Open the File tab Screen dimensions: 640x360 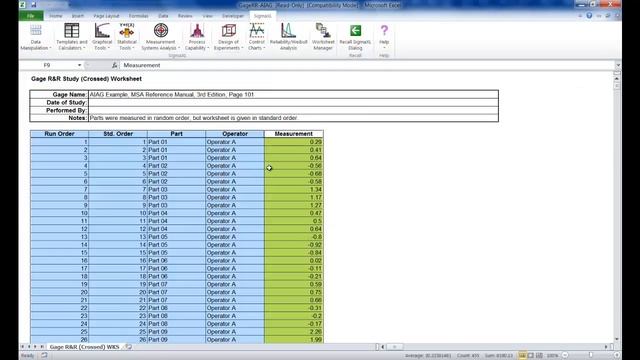(x=31, y=16)
